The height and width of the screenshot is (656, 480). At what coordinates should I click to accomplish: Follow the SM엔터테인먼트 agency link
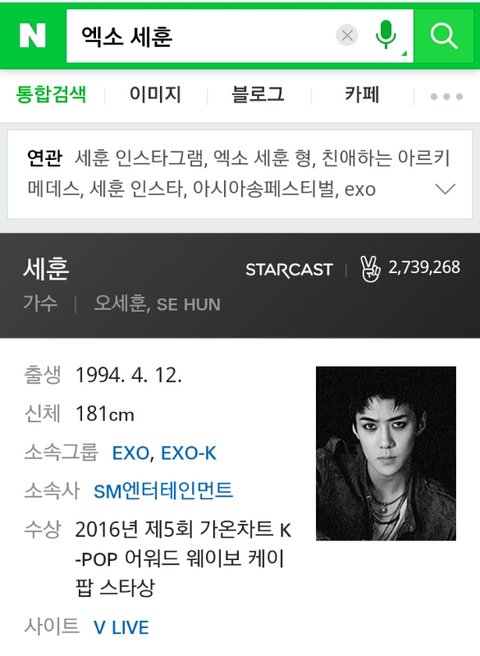point(163,491)
